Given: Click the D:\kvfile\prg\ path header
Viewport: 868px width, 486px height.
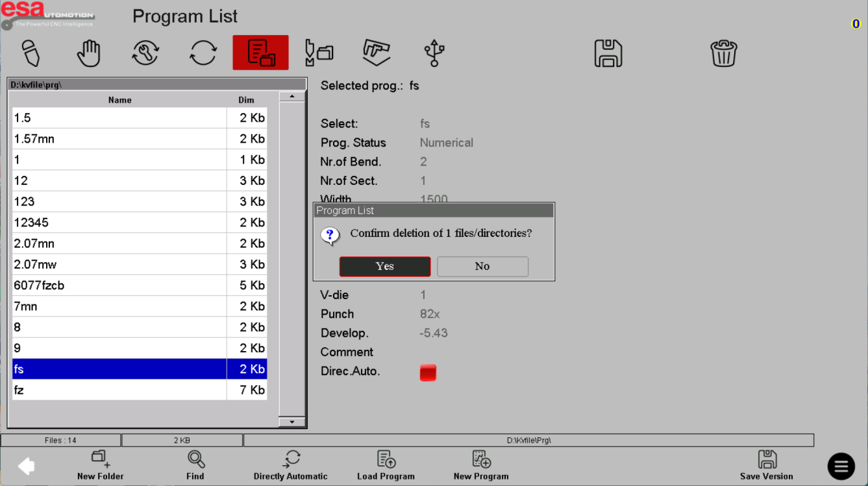Looking at the screenshot, I should click(x=156, y=85).
